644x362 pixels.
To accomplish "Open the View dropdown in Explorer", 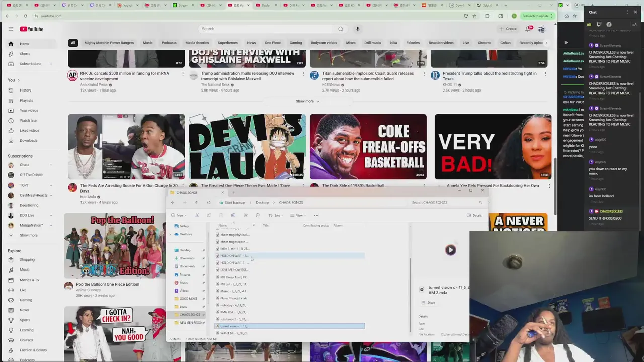I will tap(299, 215).
